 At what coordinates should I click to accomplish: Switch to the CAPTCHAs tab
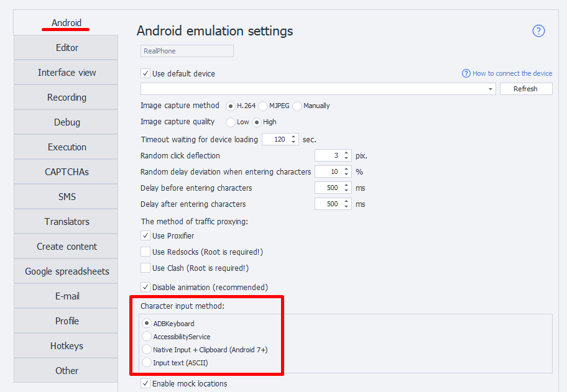coord(67,172)
